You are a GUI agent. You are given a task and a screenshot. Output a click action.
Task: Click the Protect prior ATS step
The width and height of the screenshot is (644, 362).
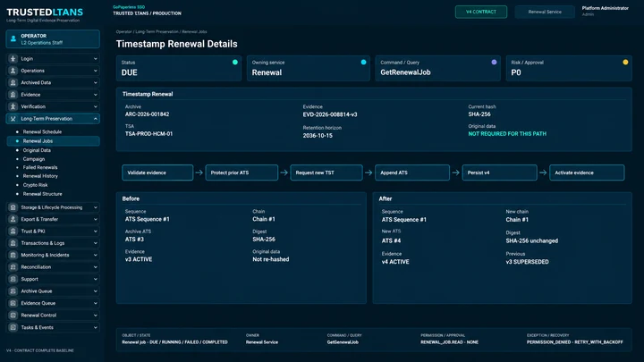[241, 173]
